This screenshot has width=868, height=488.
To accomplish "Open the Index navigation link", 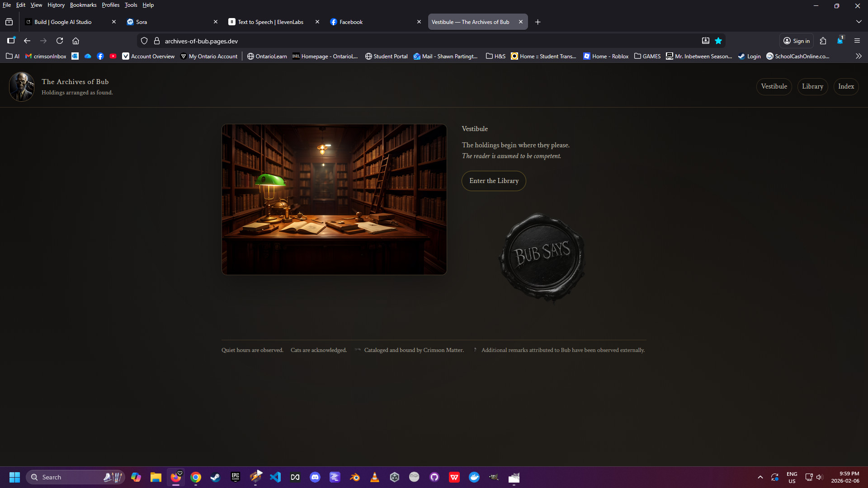I will [846, 86].
